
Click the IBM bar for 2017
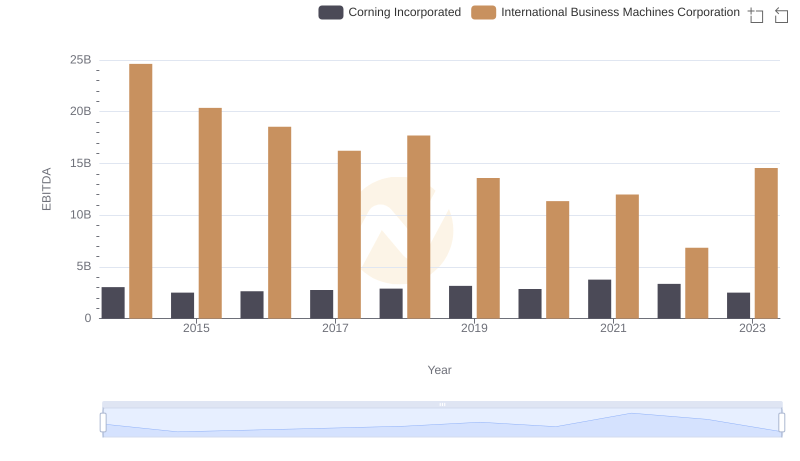(349, 235)
